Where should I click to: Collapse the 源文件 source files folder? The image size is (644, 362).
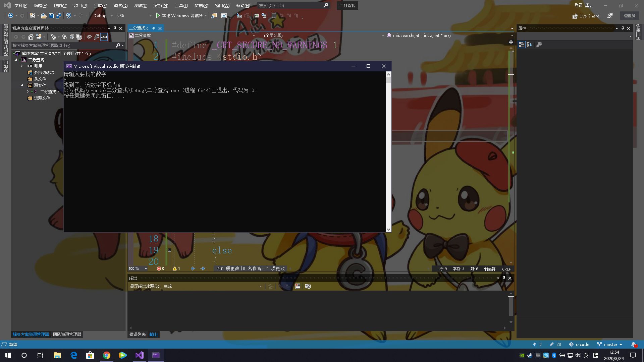coord(22,85)
